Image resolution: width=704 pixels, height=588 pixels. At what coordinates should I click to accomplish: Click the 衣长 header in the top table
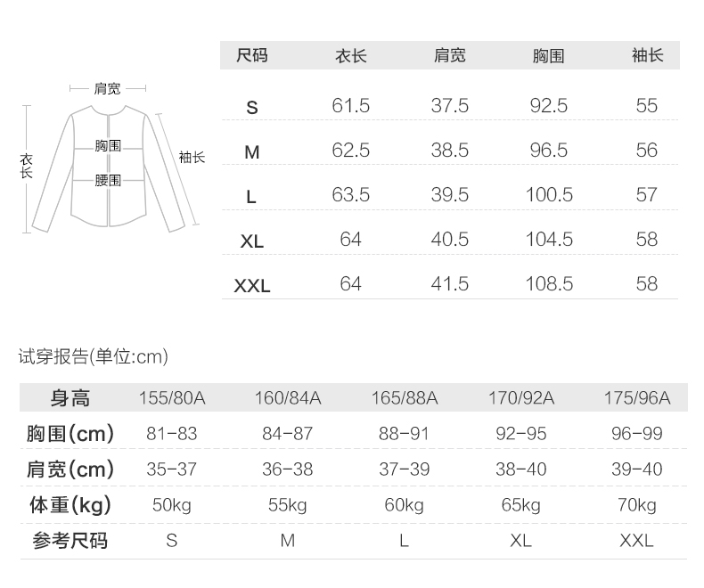pyautogui.click(x=350, y=56)
